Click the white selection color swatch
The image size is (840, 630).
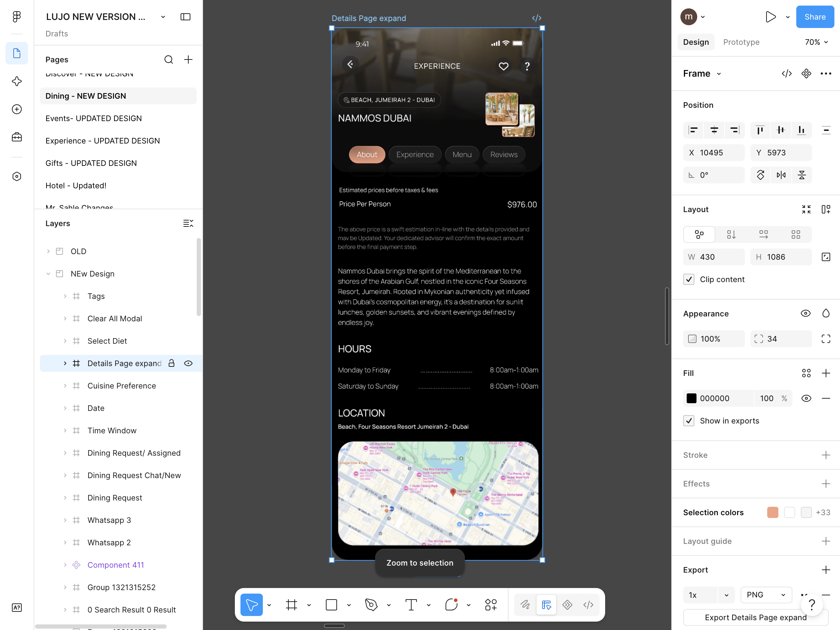pos(790,512)
